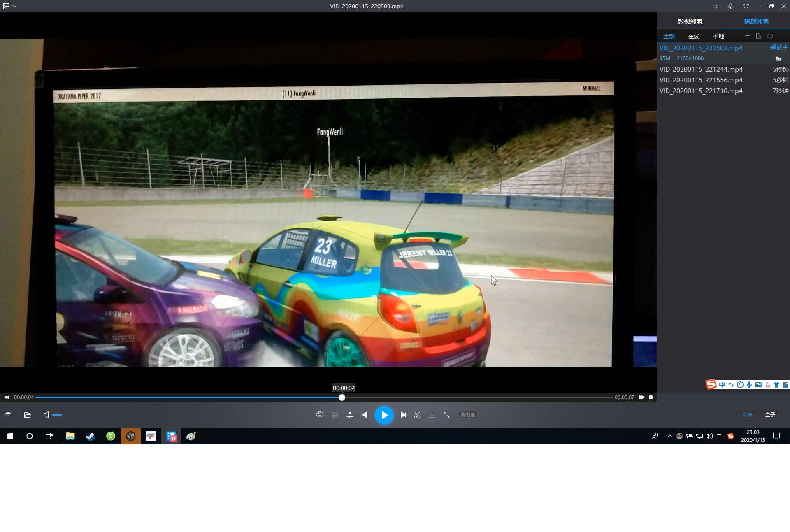Screen dimensions: 790x532
Task: Click the open file folder icon
Action: tap(28, 415)
